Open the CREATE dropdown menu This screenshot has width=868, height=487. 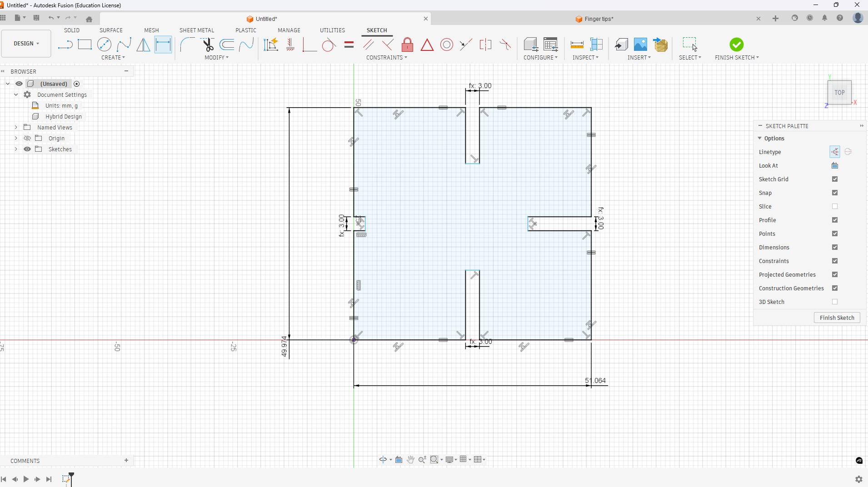(x=113, y=58)
